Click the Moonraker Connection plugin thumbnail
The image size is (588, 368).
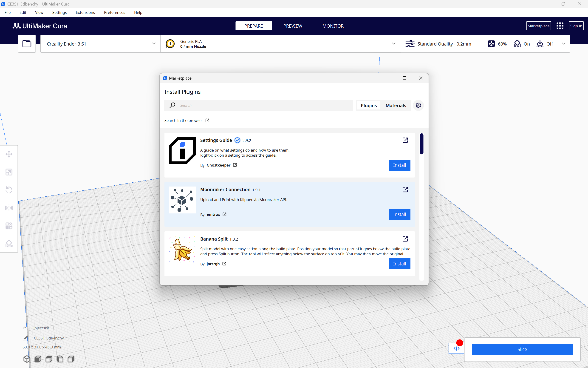coord(182,200)
